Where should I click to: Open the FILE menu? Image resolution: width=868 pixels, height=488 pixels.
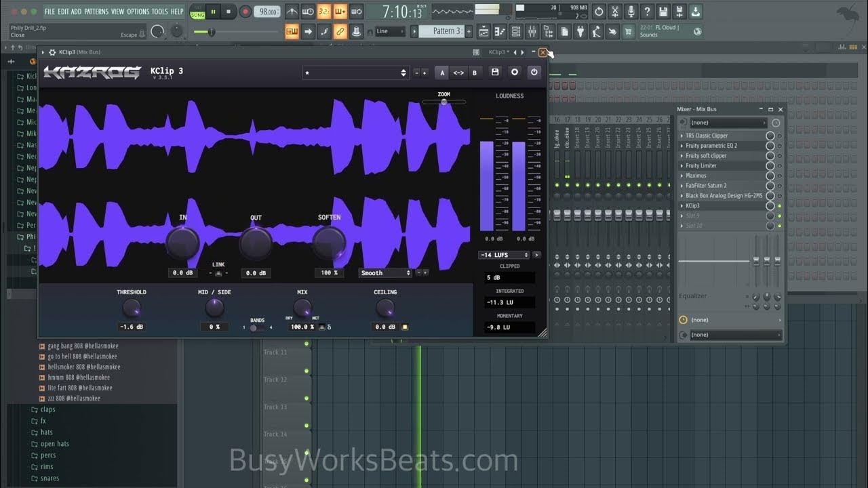[50, 12]
